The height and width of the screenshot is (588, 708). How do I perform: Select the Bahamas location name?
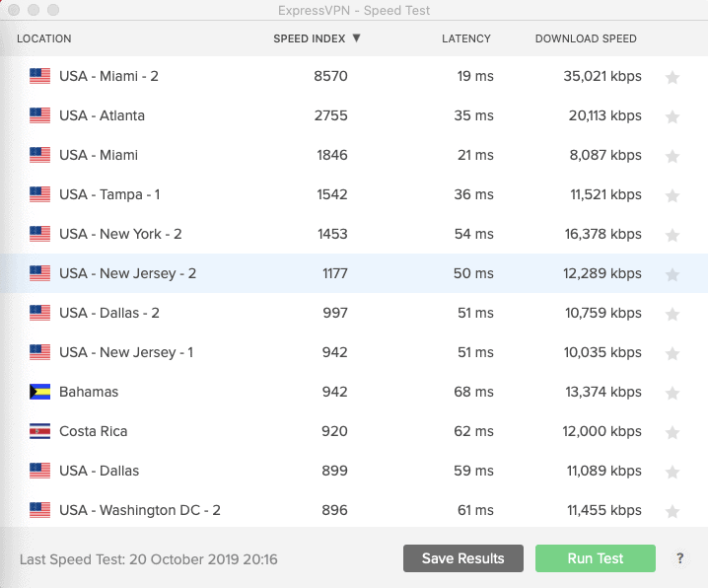89,392
